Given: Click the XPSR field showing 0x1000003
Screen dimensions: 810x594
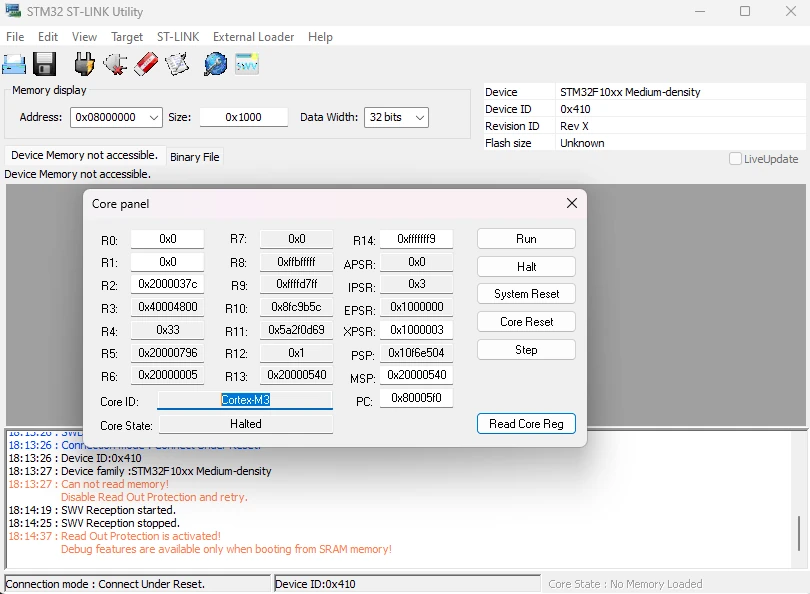Looking at the screenshot, I should pos(416,330).
